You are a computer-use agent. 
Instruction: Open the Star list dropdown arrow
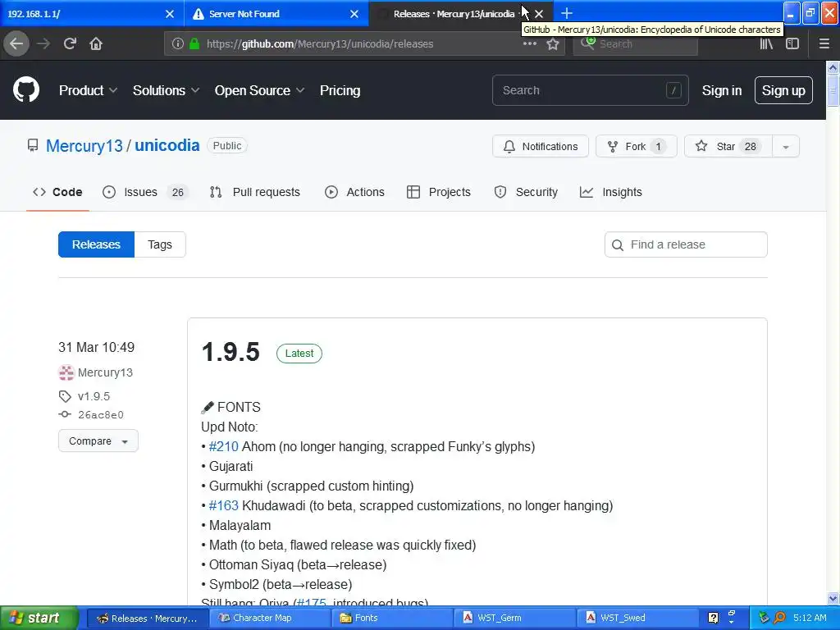(x=786, y=146)
